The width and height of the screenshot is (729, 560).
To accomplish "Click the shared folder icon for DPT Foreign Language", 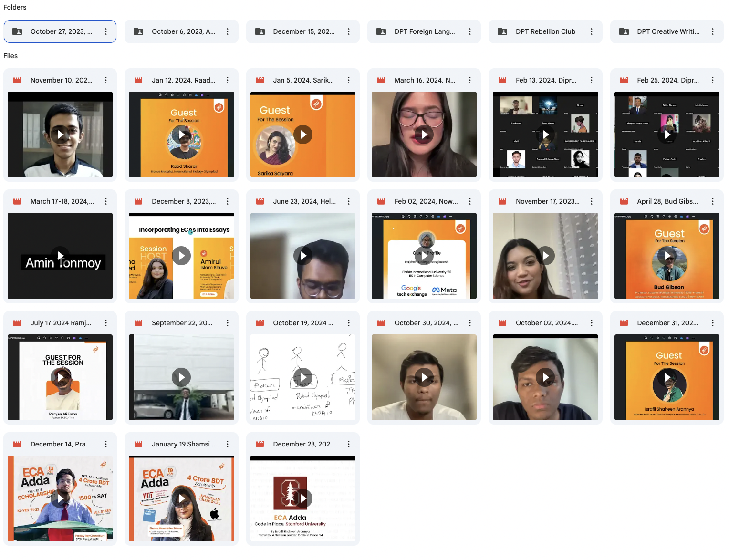I will (381, 31).
